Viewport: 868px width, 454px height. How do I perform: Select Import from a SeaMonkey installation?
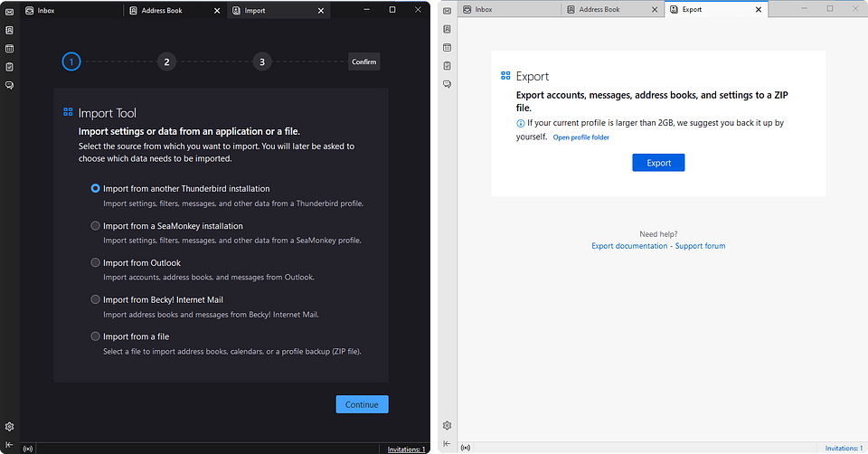pyautogui.click(x=96, y=226)
